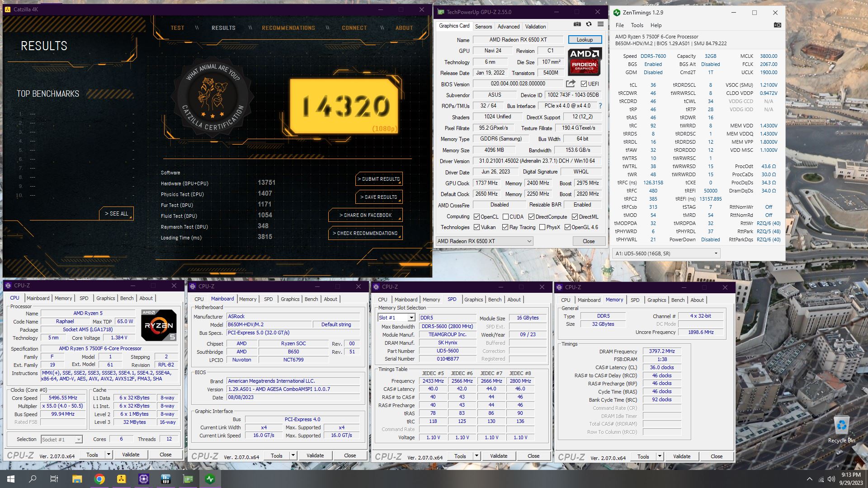Click the GPU-Z refresh icon
This screenshot has width=868, height=488.
click(589, 24)
